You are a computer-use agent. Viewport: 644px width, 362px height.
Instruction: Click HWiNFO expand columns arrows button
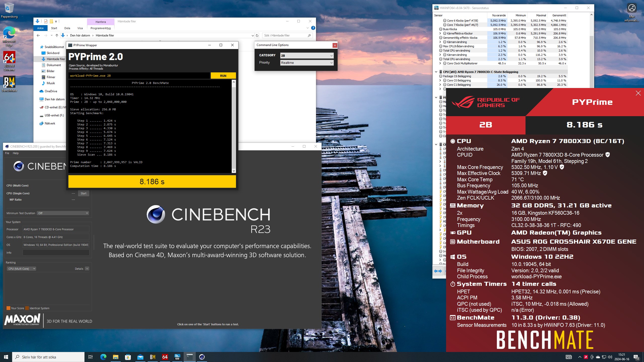point(438,271)
